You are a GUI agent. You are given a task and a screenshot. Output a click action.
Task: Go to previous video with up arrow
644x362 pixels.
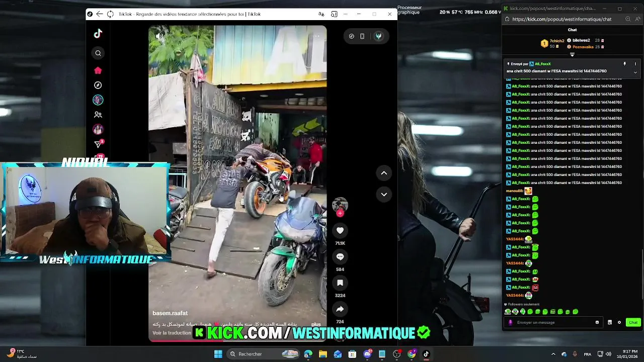(384, 173)
